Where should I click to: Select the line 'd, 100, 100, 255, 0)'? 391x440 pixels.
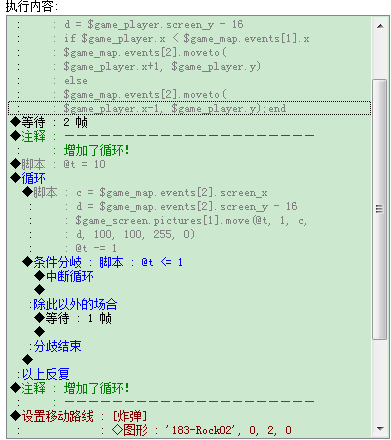(x=135, y=234)
